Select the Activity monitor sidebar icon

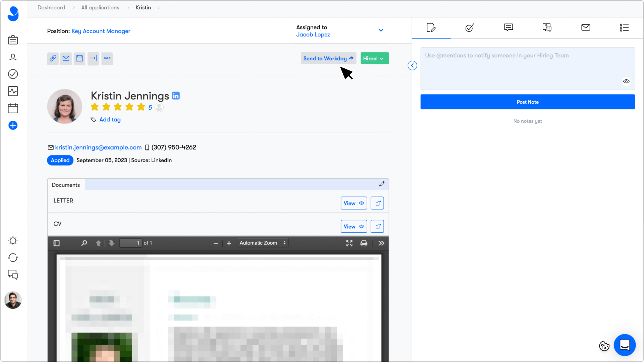(13, 91)
